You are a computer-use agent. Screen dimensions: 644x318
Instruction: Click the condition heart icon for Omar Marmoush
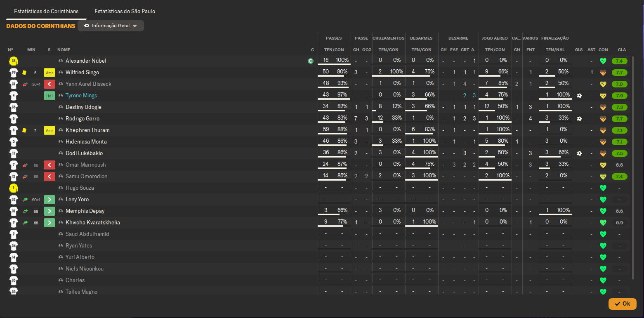click(x=603, y=165)
